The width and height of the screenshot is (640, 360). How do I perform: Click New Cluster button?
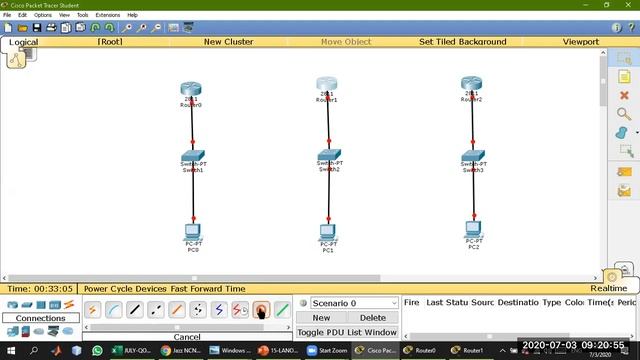pos(228,42)
